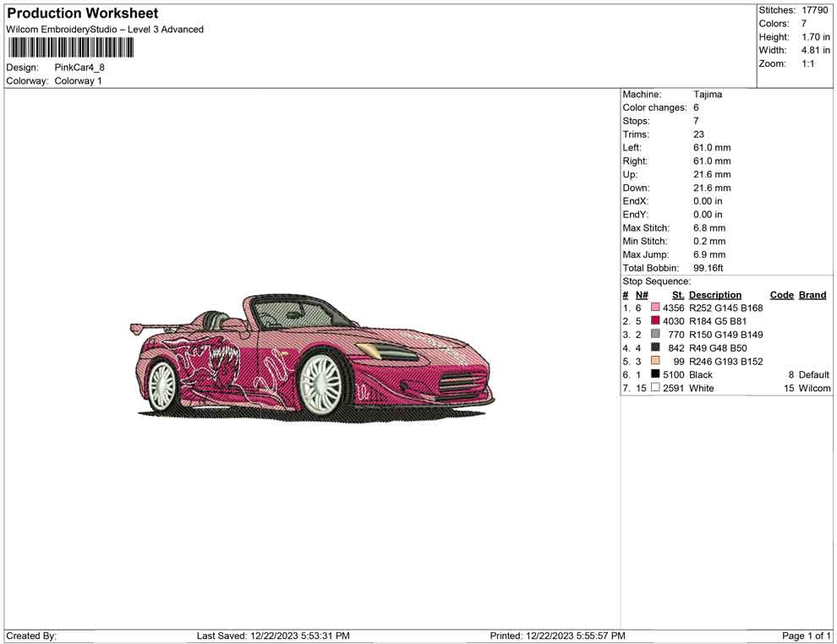Click the St. column header

click(x=676, y=294)
